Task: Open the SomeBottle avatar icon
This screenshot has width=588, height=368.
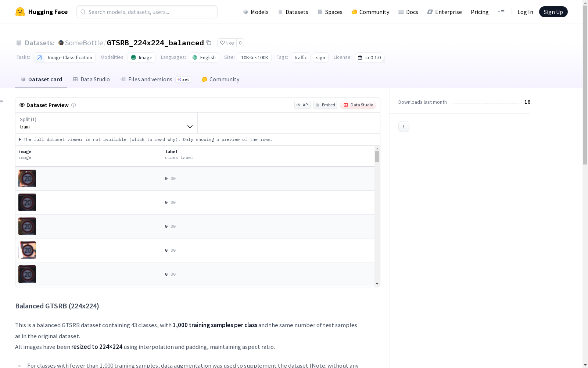Action: [x=61, y=43]
